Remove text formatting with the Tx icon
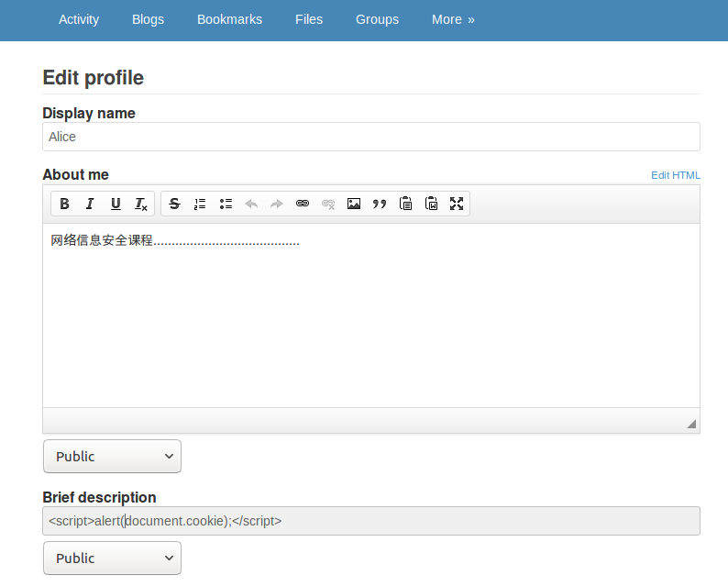Viewport: 728px width, 586px height. (x=141, y=204)
